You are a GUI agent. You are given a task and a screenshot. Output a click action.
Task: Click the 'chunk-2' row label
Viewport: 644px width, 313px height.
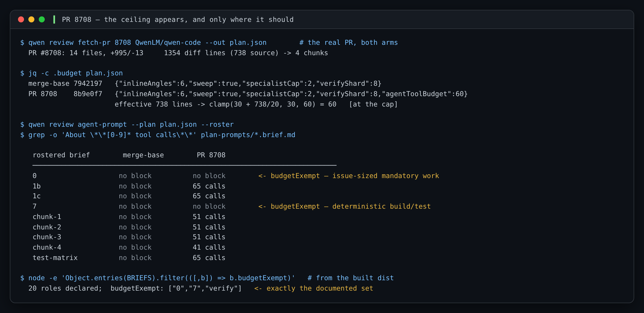[x=47, y=227]
